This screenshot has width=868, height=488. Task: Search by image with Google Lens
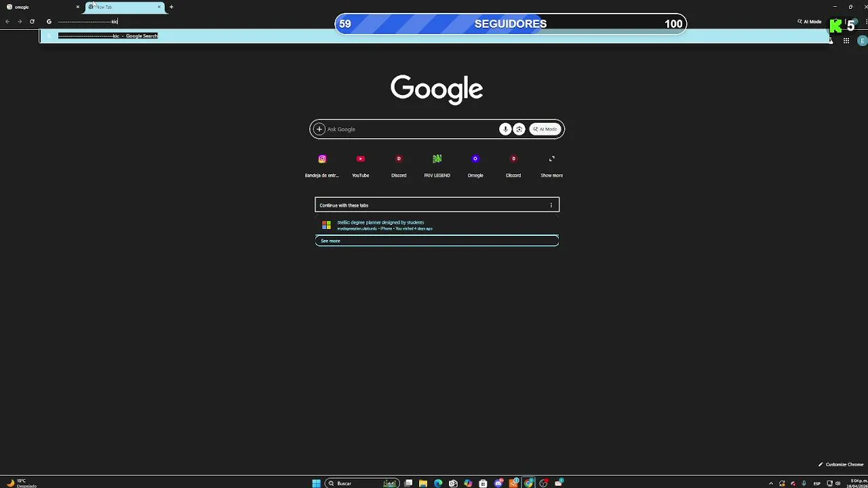click(x=519, y=129)
